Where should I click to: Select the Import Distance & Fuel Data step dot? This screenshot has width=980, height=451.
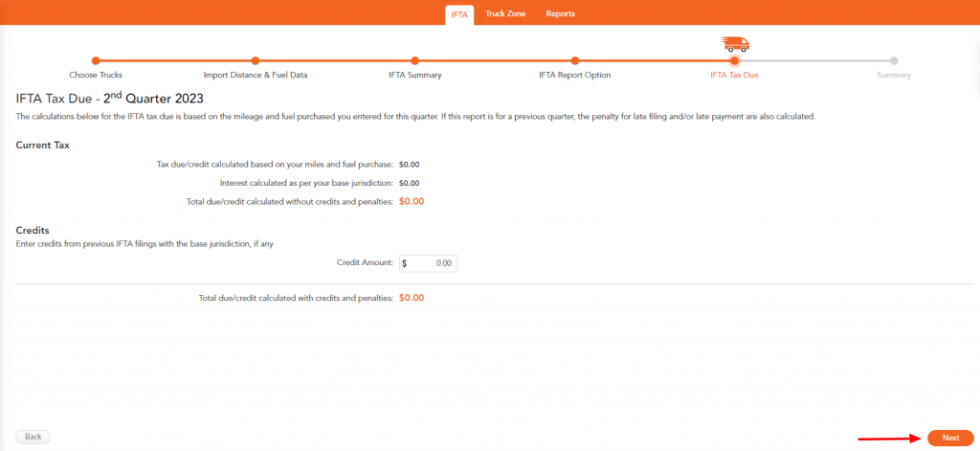tap(255, 60)
